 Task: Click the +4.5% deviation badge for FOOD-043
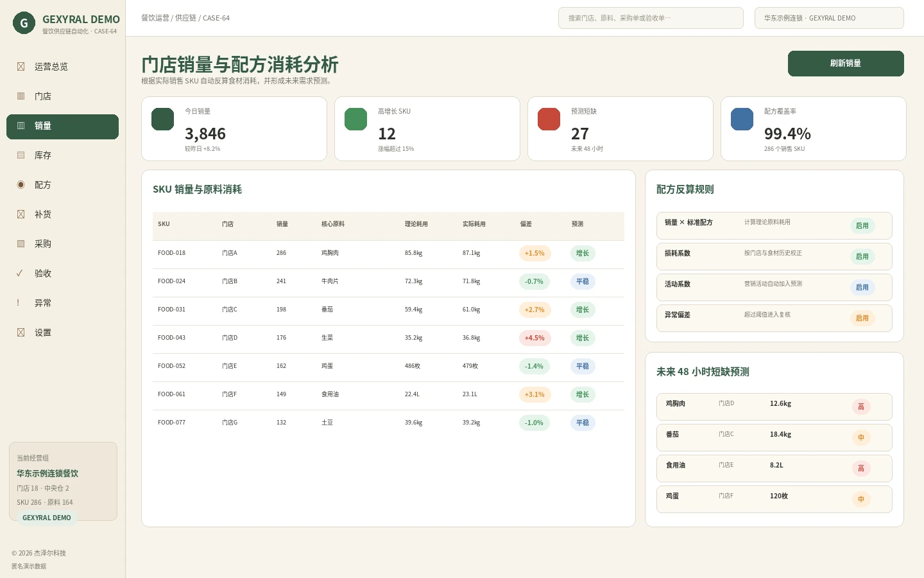pyautogui.click(x=535, y=338)
